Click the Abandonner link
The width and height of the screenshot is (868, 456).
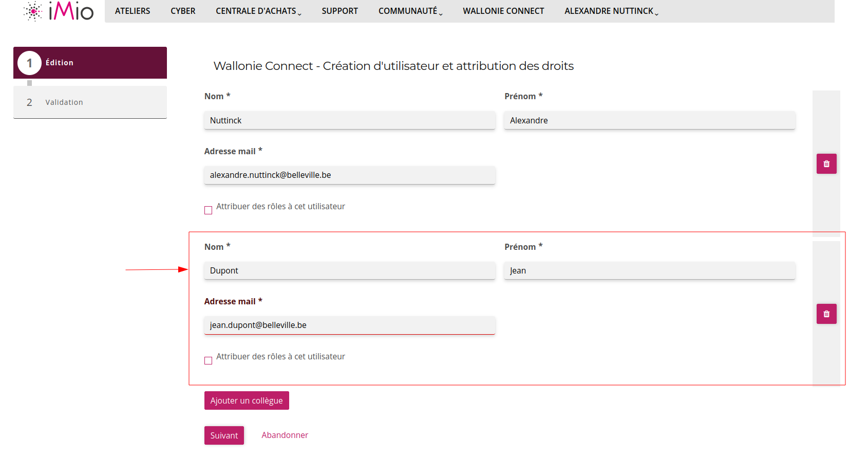285,435
